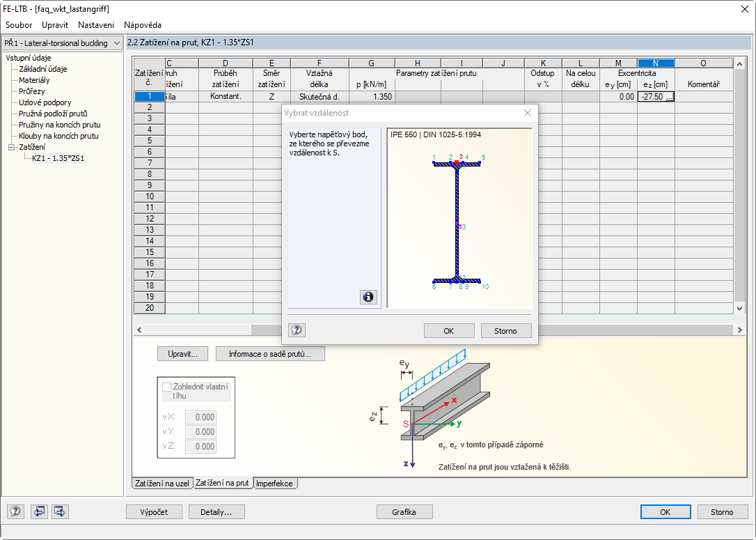Viewport: 756px width, 540px height.
Task: Select KZ1 - 1.35*ZS1 tree item
Action: pyautogui.click(x=58, y=158)
